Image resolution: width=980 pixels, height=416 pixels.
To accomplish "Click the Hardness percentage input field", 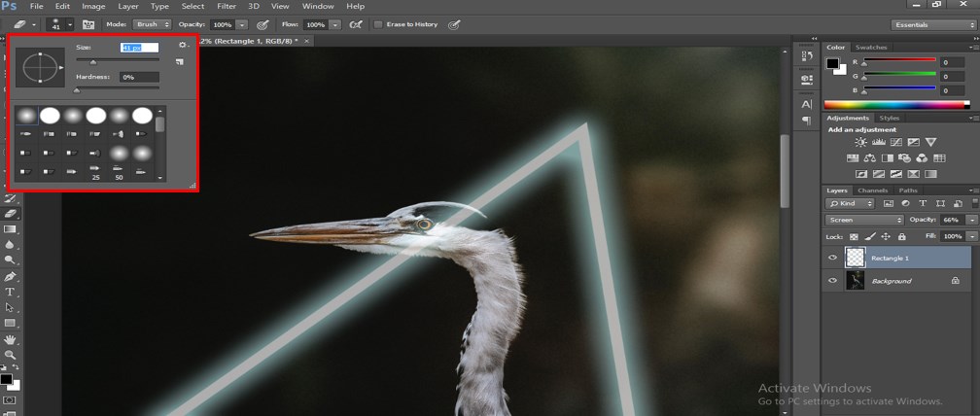I will 139,76.
